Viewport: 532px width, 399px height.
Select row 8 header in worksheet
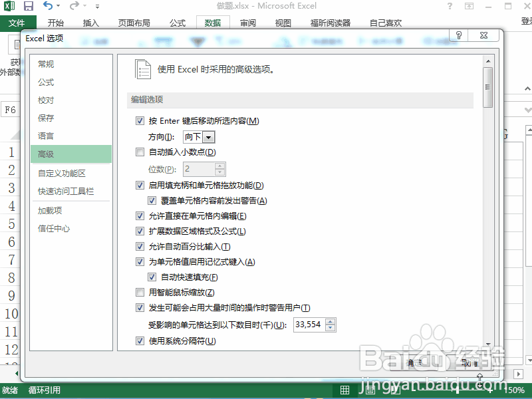11,278
